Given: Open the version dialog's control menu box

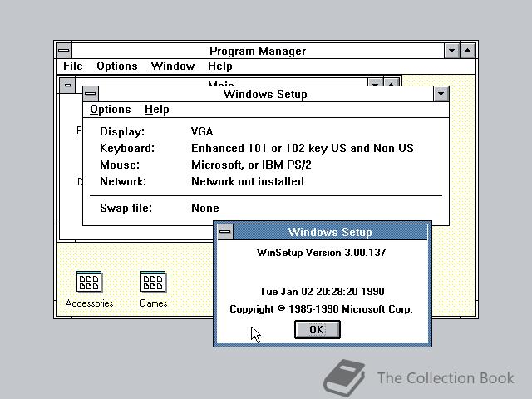Looking at the screenshot, I should (225, 232).
